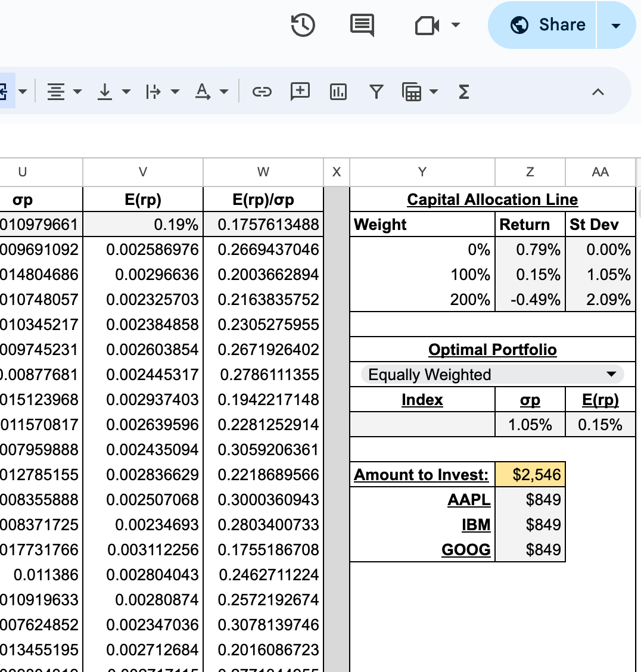Expand the Equally Weighted dropdown
This screenshot has height=672, width=641.
pyautogui.click(x=611, y=375)
